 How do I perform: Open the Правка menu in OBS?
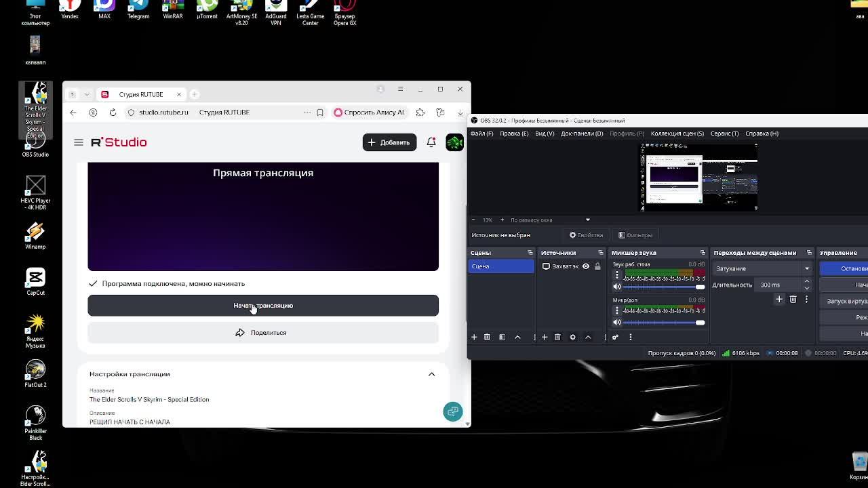click(x=514, y=134)
